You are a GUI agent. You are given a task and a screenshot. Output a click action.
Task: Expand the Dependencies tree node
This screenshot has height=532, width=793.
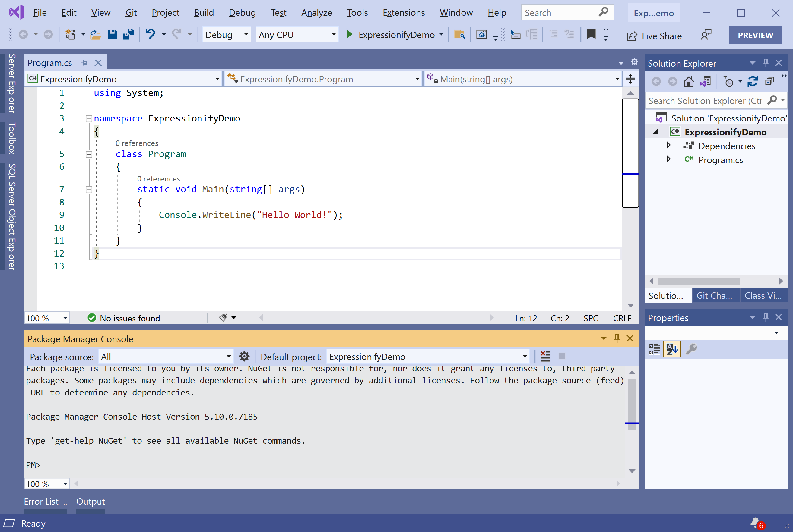(x=668, y=146)
